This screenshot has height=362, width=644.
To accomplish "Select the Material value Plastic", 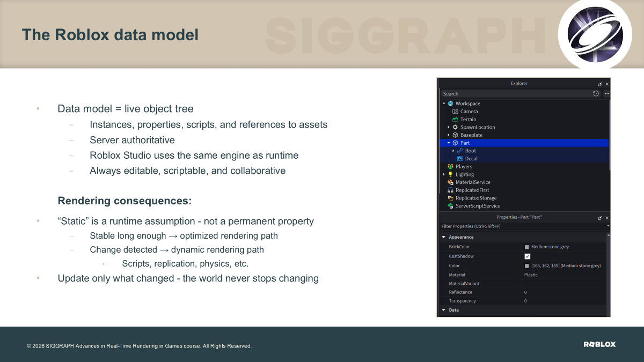I will pyautogui.click(x=531, y=275).
